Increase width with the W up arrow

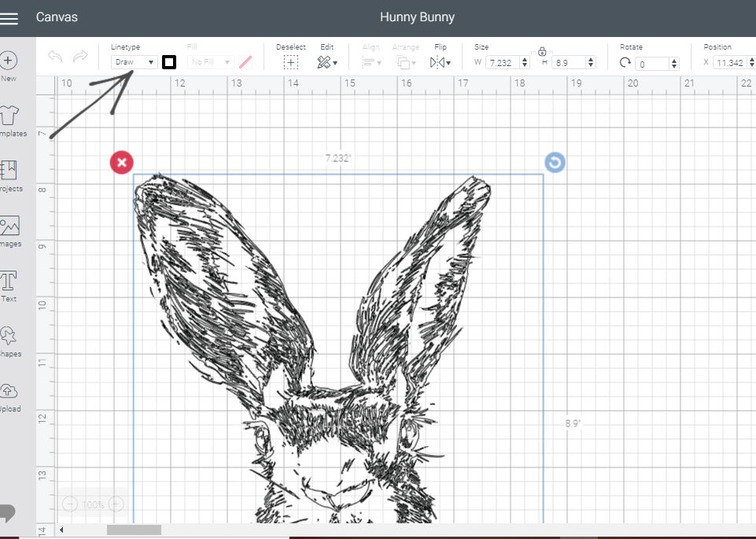pos(525,59)
